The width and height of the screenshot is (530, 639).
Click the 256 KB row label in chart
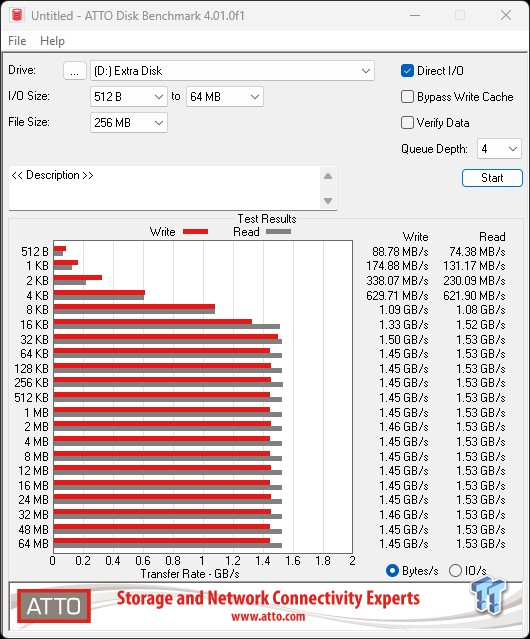(x=31, y=383)
